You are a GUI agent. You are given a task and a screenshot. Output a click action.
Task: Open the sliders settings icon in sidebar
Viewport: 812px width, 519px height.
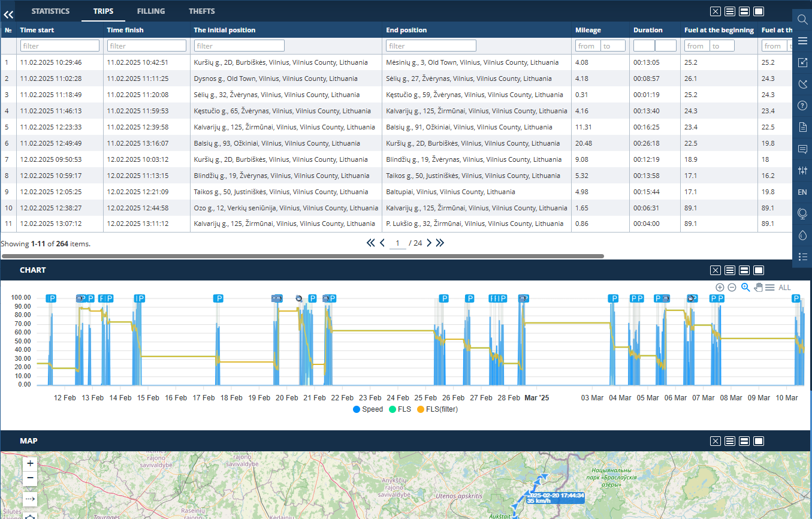click(802, 170)
